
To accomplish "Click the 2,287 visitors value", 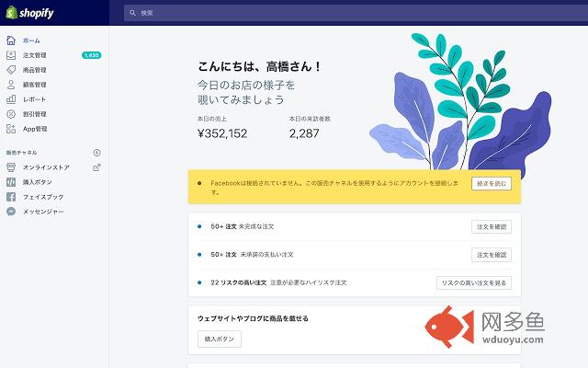I will tap(304, 133).
